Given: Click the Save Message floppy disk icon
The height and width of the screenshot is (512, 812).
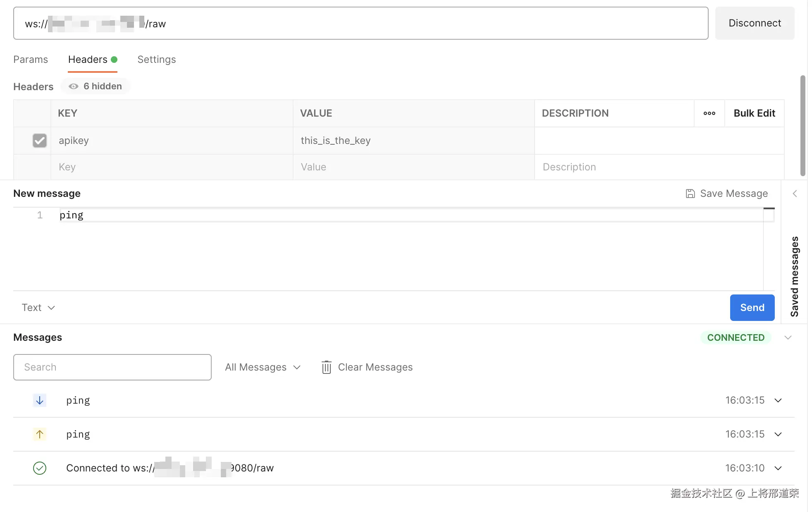Looking at the screenshot, I should point(690,194).
